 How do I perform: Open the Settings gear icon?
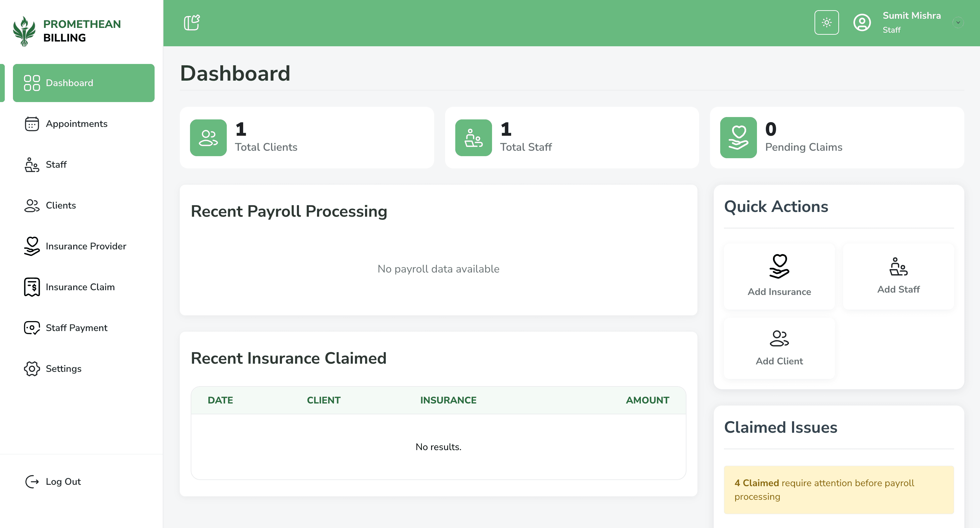coord(32,368)
